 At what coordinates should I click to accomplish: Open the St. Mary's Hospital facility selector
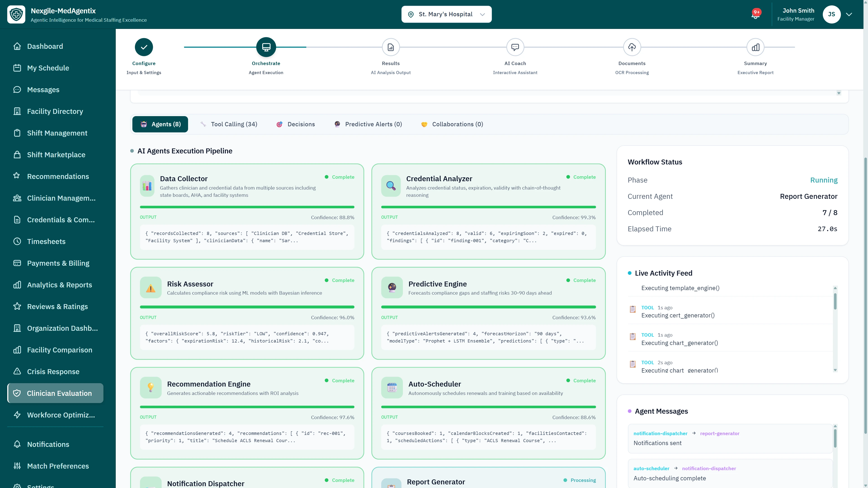(446, 14)
